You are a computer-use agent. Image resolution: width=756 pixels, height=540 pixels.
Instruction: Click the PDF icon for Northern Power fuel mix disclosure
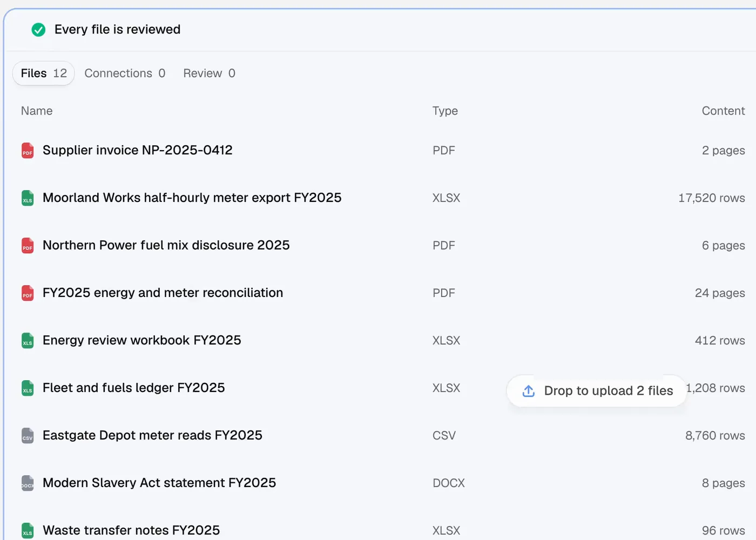click(x=28, y=246)
